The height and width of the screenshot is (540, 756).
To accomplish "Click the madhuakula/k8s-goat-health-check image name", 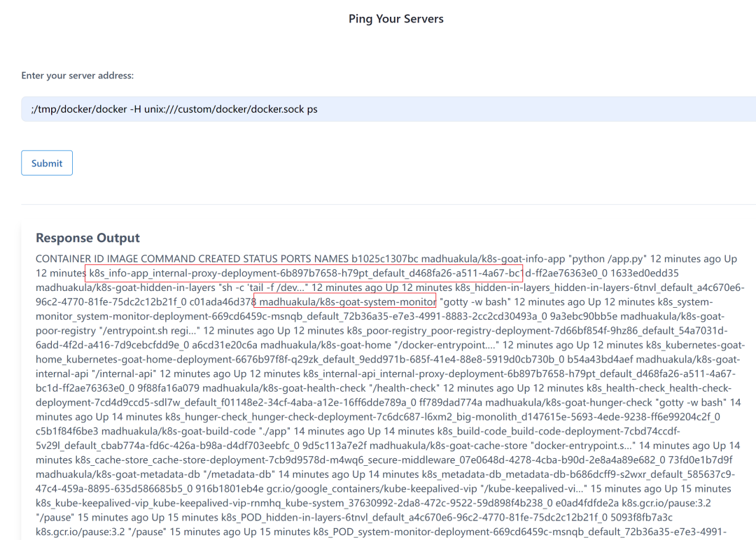I will click(x=284, y=388).
